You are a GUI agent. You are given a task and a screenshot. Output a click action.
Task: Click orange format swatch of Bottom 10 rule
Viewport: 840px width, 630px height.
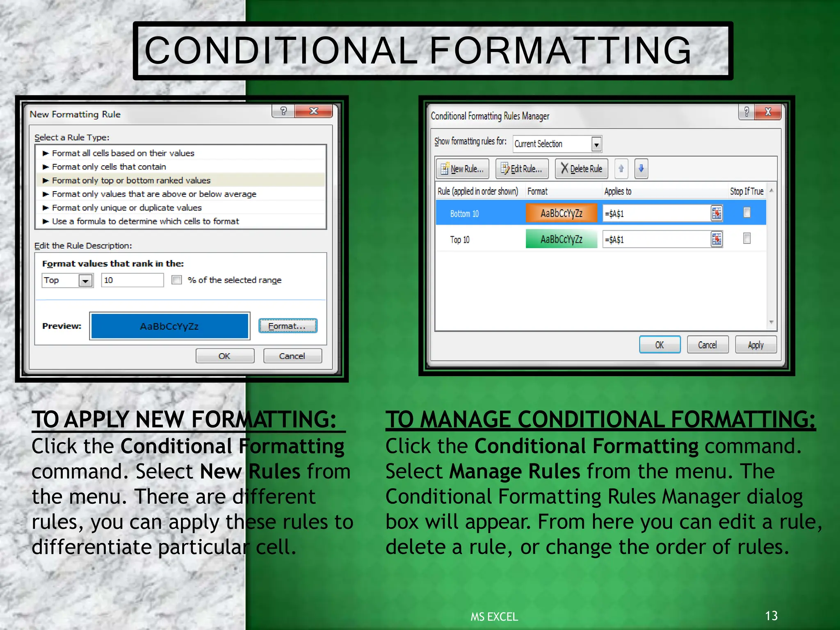point(562,213)
